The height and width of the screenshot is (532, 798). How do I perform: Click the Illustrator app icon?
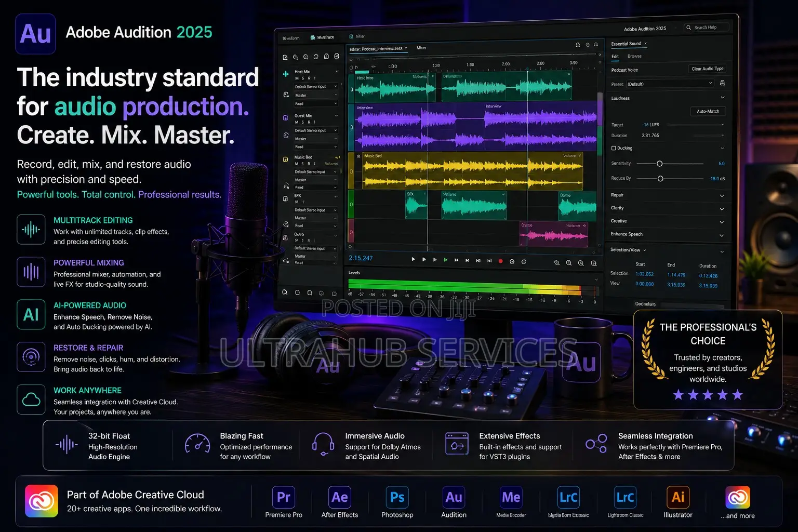coord(678,498)
